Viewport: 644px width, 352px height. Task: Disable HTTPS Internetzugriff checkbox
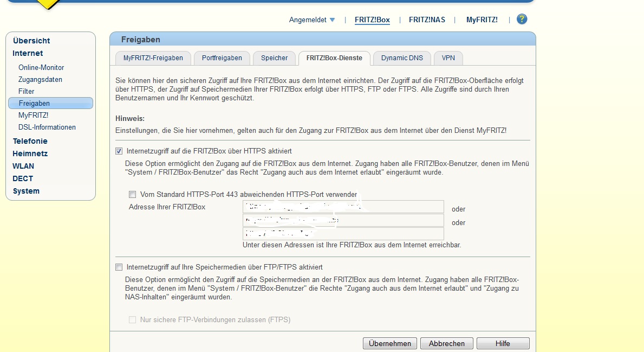[x=119, y=151]
